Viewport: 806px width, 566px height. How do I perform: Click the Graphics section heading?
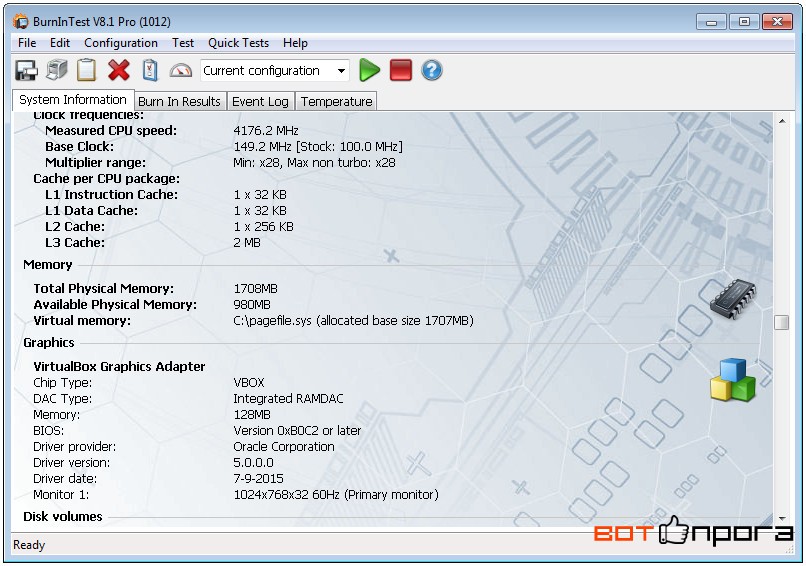pos(49,342)
